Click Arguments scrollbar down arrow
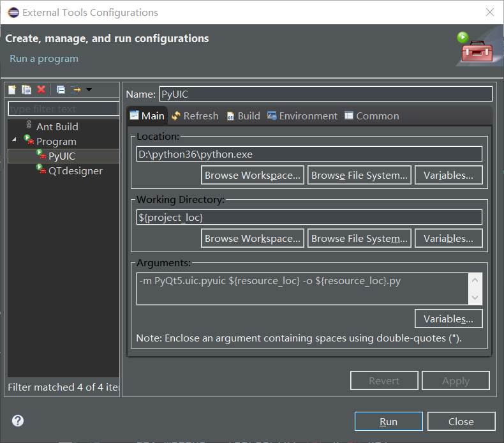This screenshot has height=443, width=504. tap(475, 297)
